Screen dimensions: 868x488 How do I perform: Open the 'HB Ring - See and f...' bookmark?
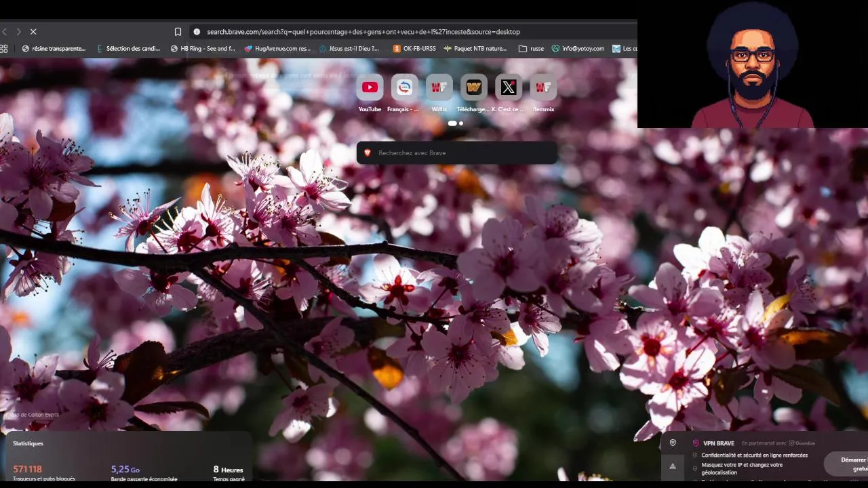(203, 49)
